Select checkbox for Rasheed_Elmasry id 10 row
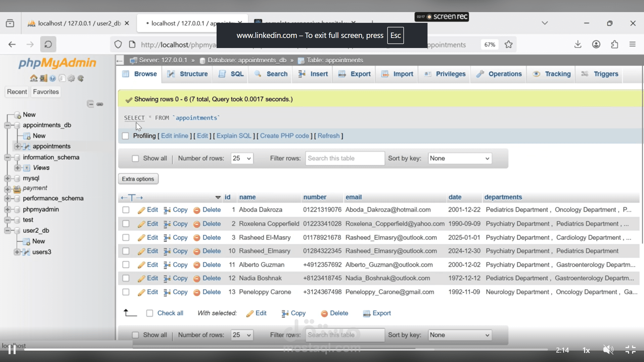The height and width of the screenshot is (362, 644). point(126,251)
